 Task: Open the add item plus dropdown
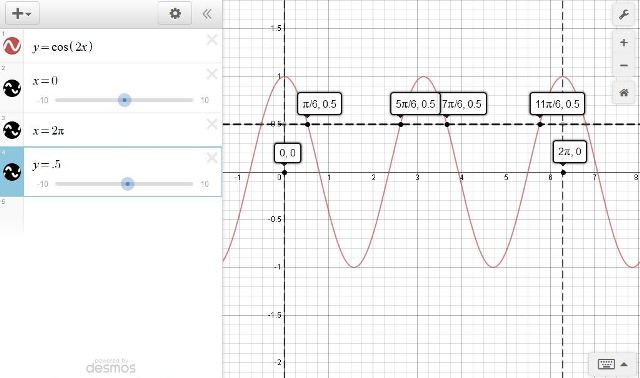22,13
